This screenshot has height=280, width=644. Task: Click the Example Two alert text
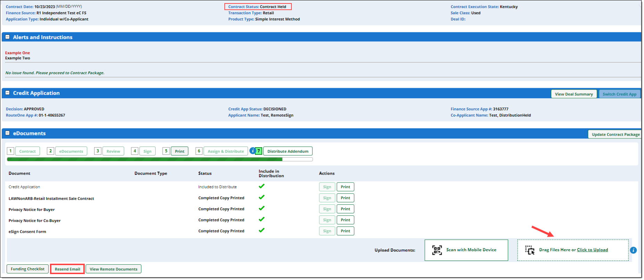(x=17, y=58)
